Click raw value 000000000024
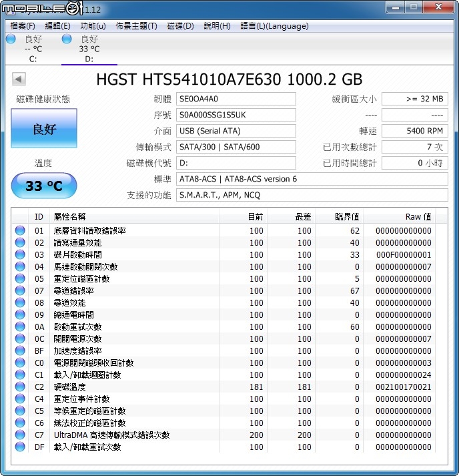The height and width of the screenshot is (476, 459). point(404,375)
